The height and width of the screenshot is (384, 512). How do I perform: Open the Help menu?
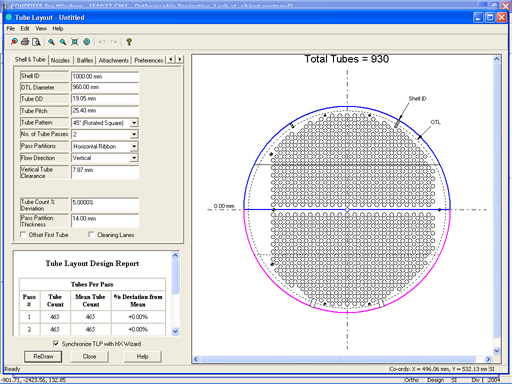coord(58,29)
